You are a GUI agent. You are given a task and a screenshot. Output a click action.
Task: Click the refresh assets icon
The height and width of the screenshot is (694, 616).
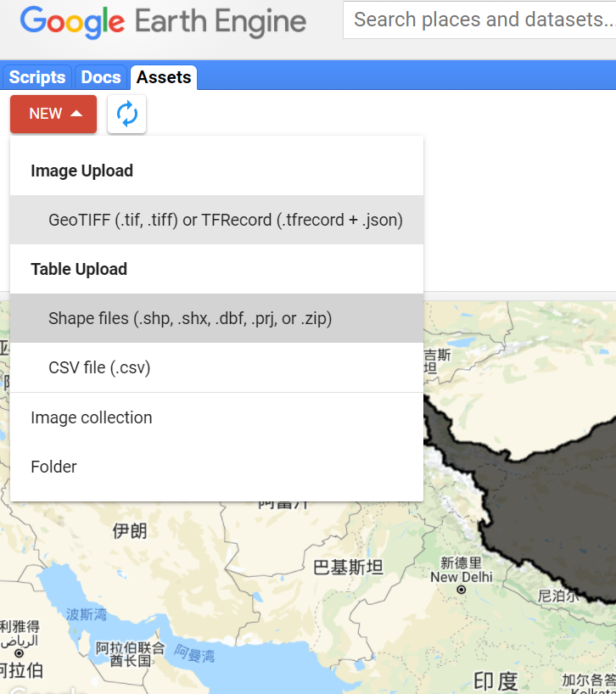[126, 114]
